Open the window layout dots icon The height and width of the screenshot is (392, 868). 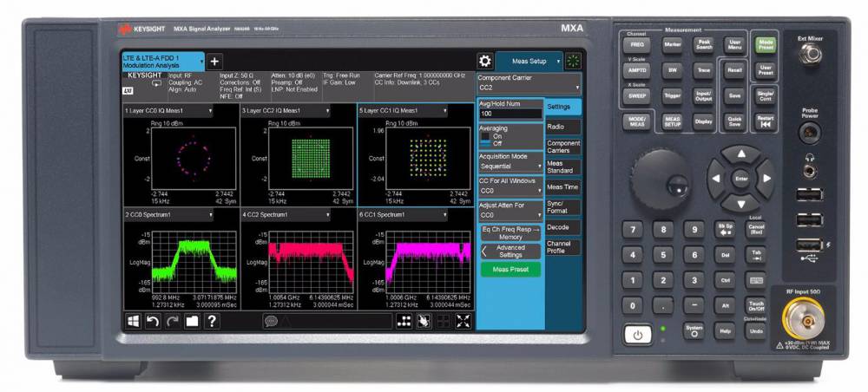tap(404, 321)
